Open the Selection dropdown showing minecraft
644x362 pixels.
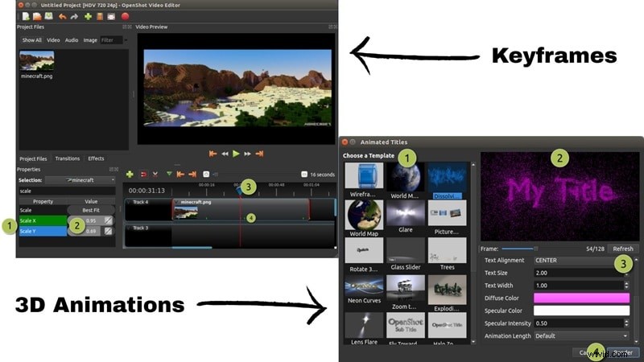79,180
